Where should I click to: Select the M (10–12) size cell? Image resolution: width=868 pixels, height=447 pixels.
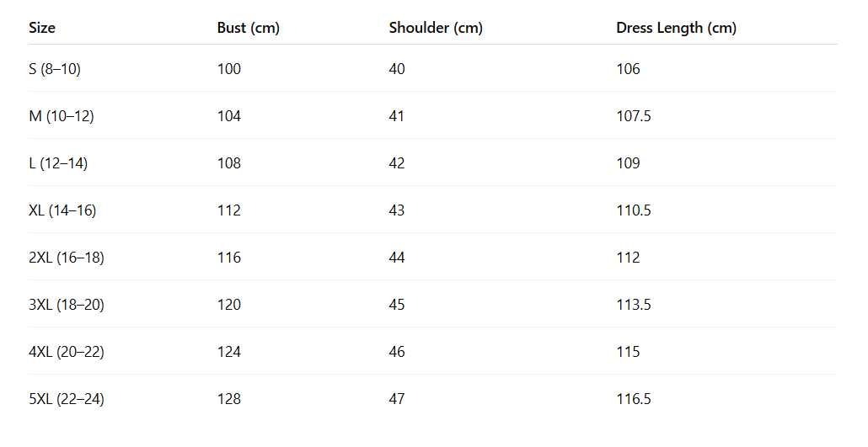(x=62, y=116)
